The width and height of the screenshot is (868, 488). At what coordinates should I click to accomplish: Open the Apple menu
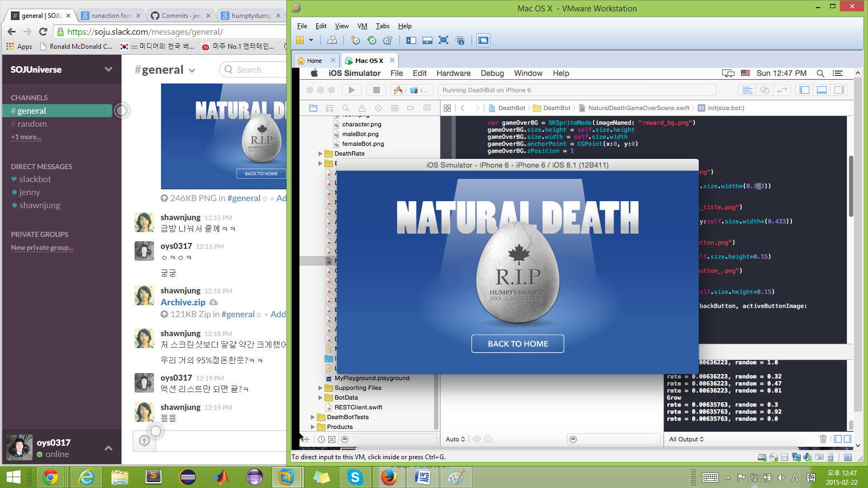314,73
